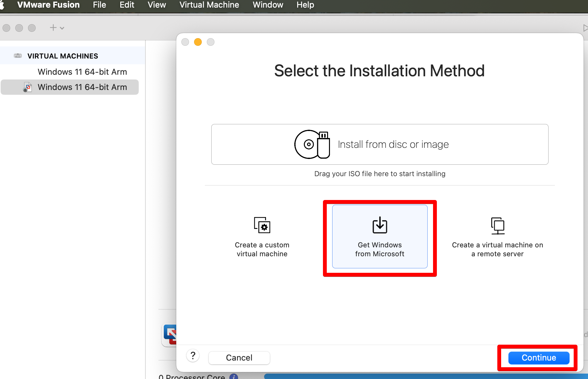588x379 pixels.
Task: Click the question mark help button
Action: pos(193,356)
